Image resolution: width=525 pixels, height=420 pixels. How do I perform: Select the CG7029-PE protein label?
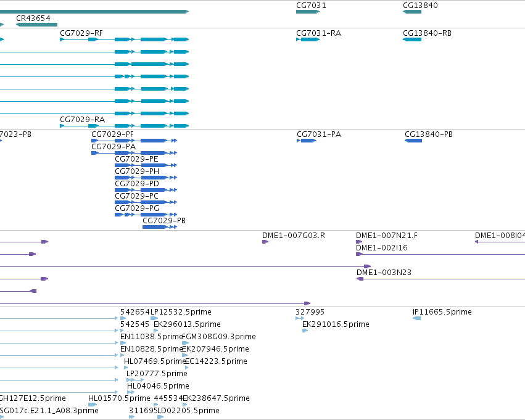tap(136, 159)
